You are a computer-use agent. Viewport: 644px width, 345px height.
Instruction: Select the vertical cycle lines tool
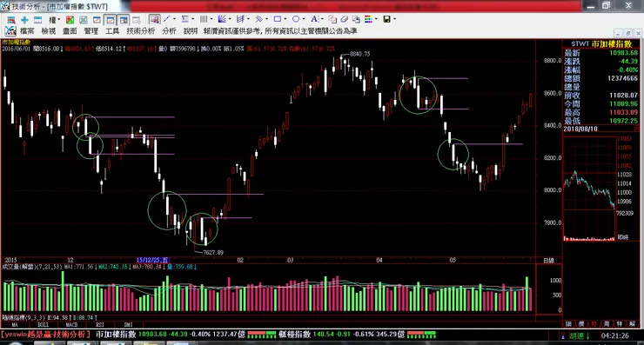pos(204,19)
